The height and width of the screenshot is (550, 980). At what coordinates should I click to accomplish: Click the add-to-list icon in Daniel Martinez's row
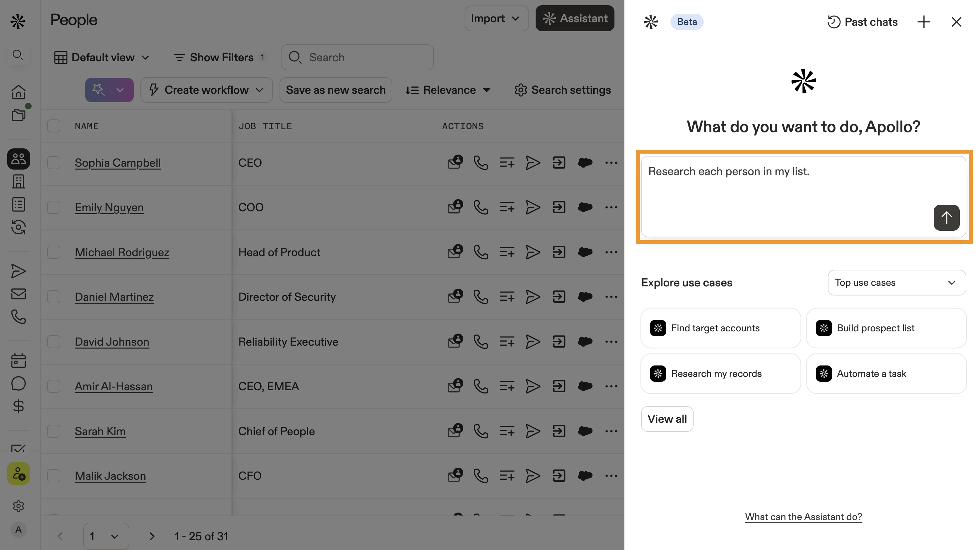pyautogui.click(x=507, y=297)
